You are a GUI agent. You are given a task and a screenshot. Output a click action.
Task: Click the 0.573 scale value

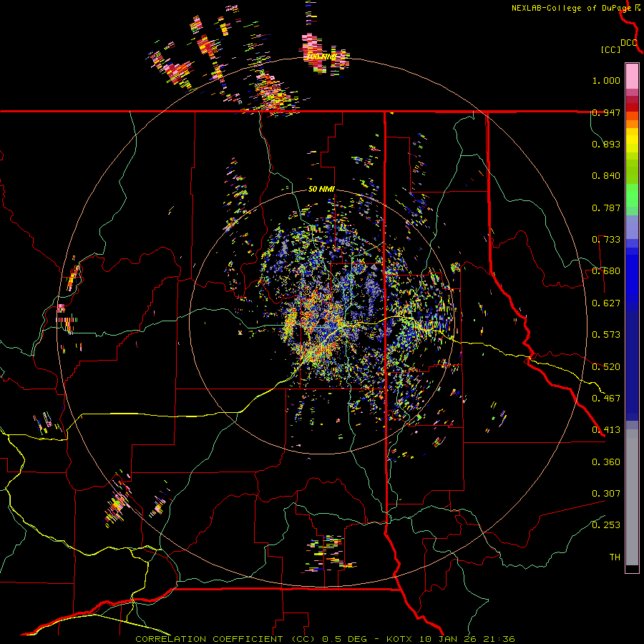coord(606,335)
